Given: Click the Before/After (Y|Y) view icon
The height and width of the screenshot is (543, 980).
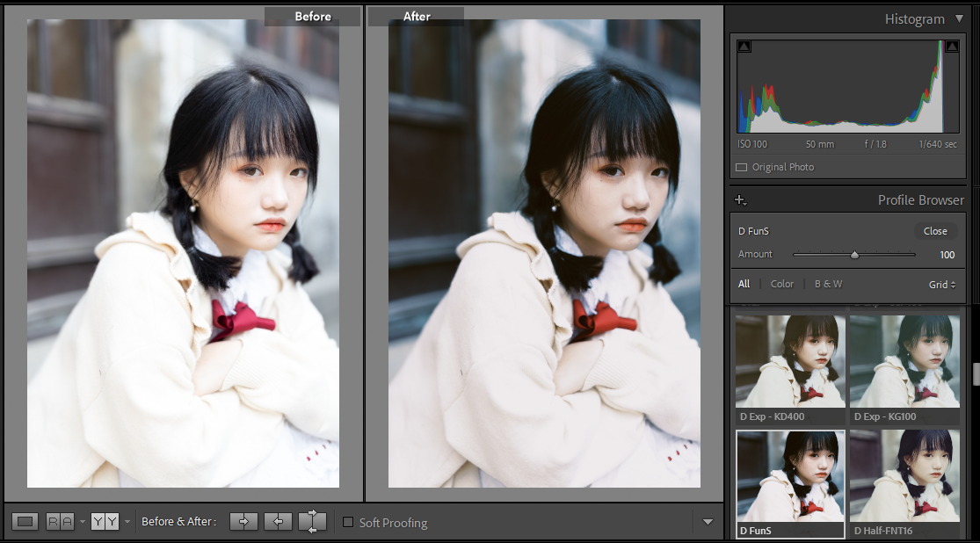Looking at the screenshot, I should tap(105, 522).
